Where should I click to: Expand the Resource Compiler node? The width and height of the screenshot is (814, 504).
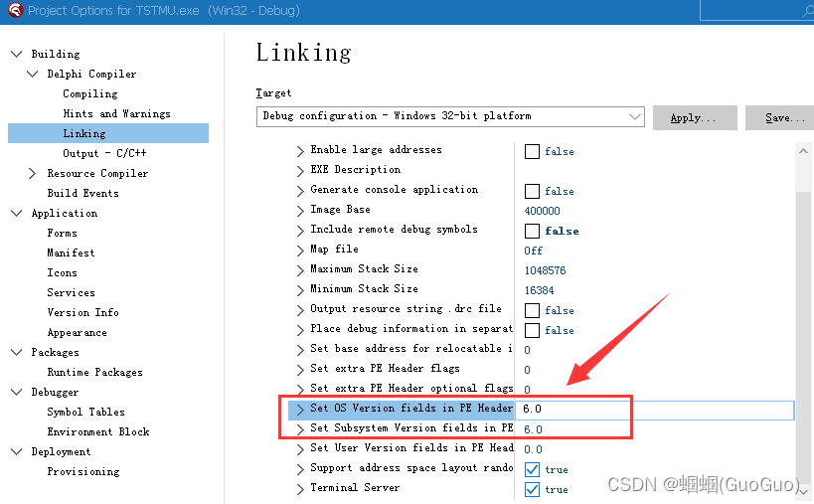32,173
